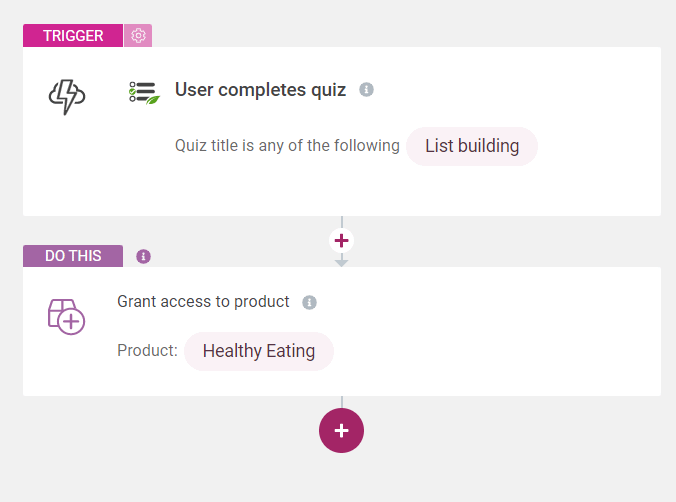Click the Product: field label

click(147, 351)
